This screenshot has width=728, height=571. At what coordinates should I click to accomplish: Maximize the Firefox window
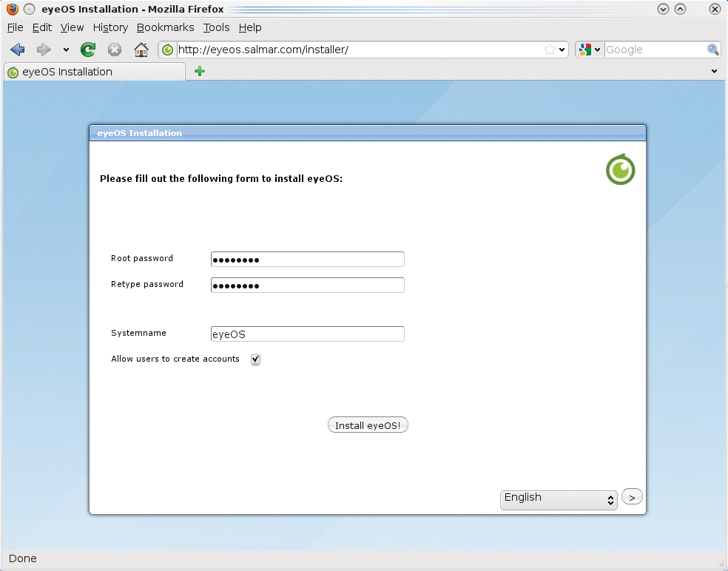(680, 9)
